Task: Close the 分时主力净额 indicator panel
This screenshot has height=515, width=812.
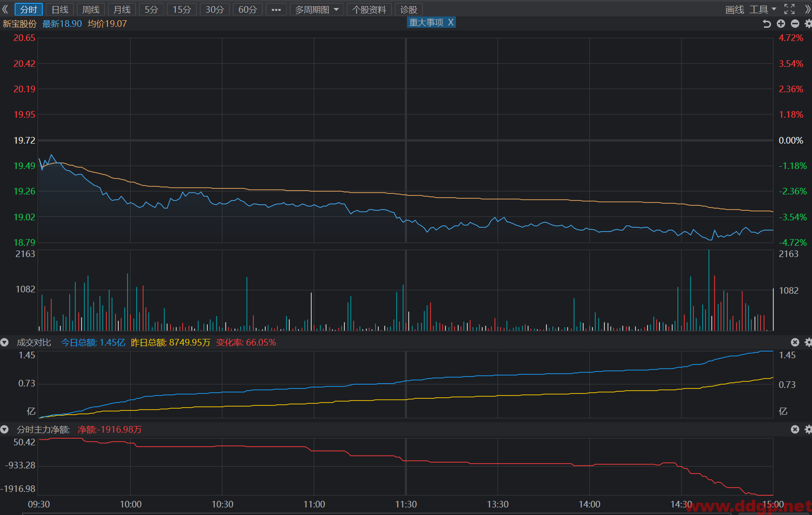Action: coord(795,429)
